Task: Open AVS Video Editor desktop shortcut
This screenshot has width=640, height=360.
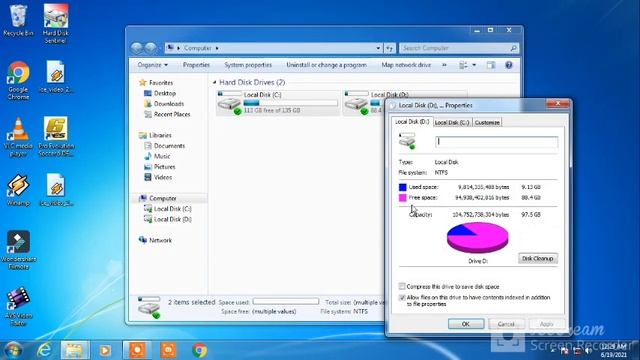Action: point(18,306)
